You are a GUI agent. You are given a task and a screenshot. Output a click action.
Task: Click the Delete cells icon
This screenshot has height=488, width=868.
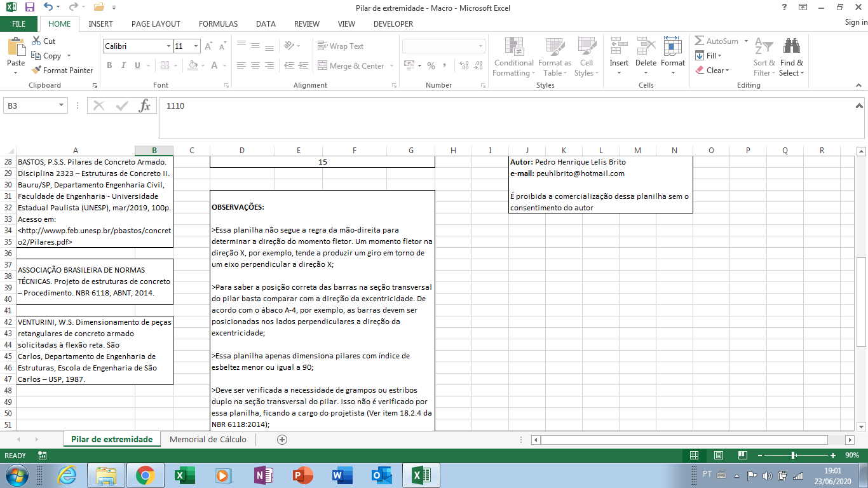coord(646,47)
